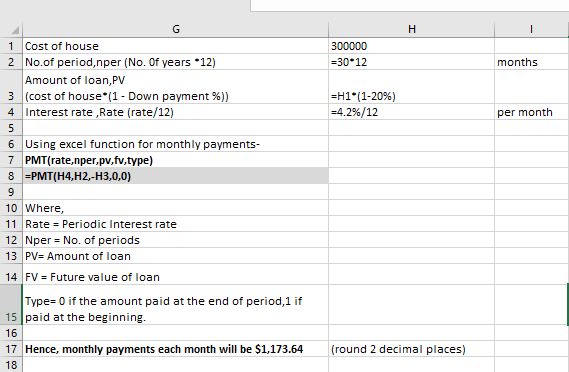The image size is (569, 372).
Task: Click cell with value 300000
Action: (x=412, y=46)
